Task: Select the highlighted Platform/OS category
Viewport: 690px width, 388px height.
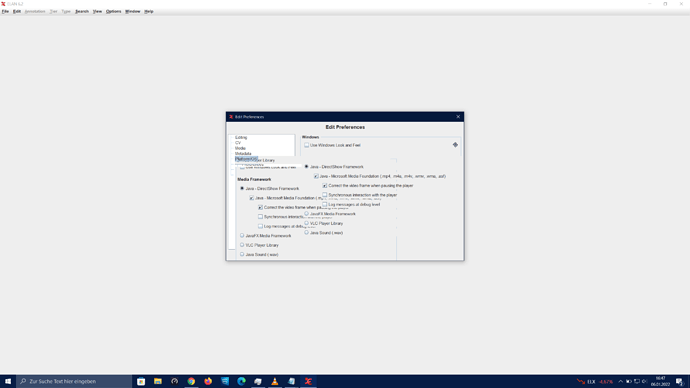Action: (x=246, y=158)
